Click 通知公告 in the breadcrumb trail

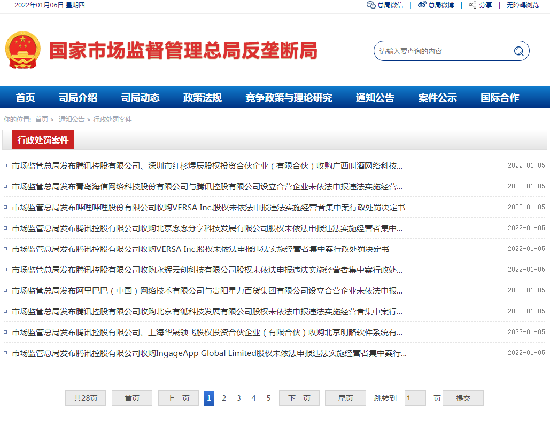pos(71,119)
